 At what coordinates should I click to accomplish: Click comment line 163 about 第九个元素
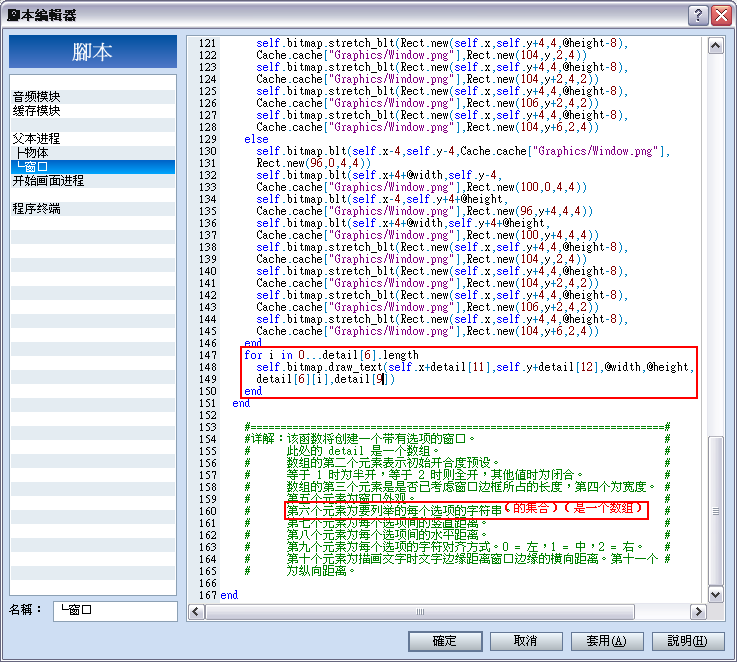pyautogui.click(x=465, y=547)
